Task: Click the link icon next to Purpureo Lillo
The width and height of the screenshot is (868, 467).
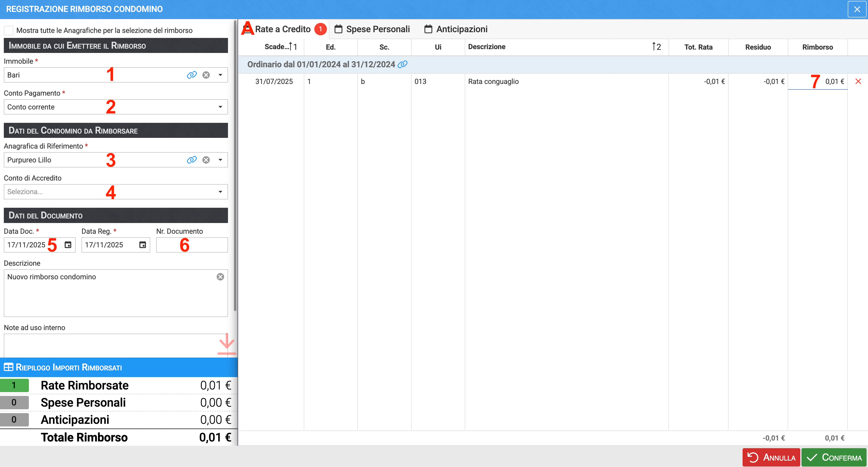Action: 191,160
